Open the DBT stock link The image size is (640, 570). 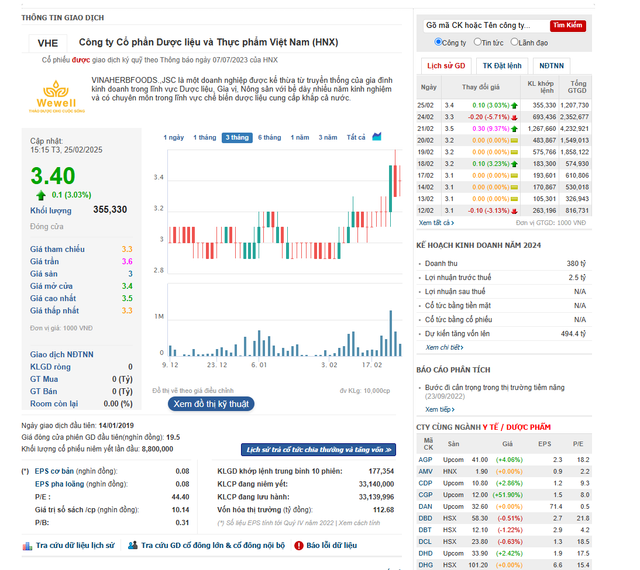(x=425, y=530)
